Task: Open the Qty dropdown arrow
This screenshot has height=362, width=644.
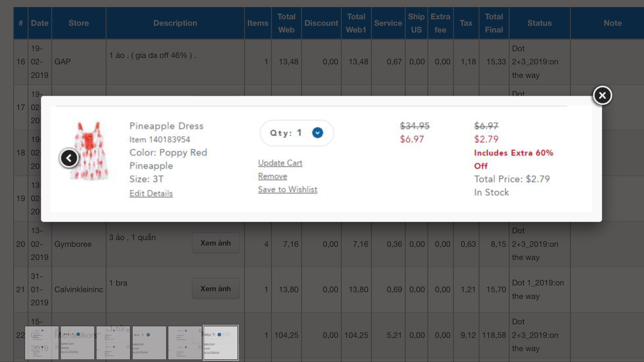Action: pos(317,133)
